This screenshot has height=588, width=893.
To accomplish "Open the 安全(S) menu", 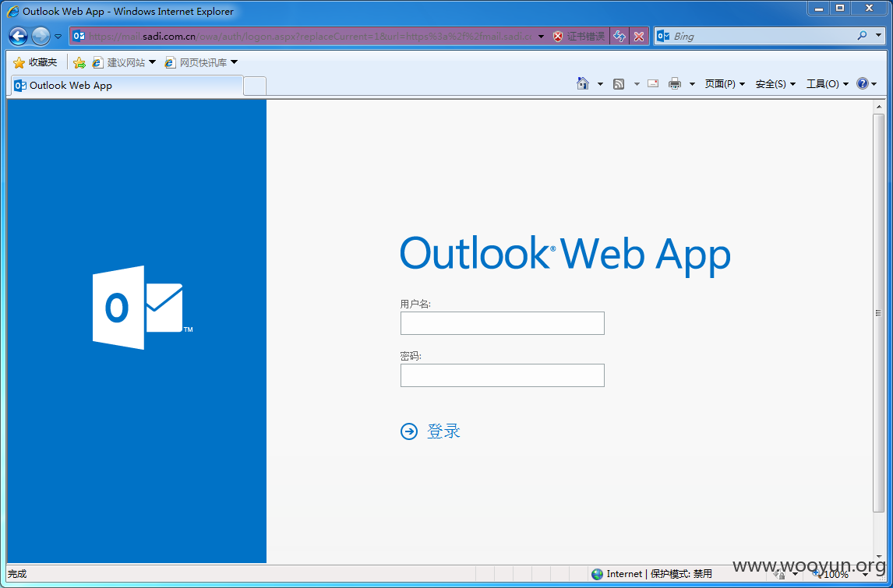I will click(775, 83).
